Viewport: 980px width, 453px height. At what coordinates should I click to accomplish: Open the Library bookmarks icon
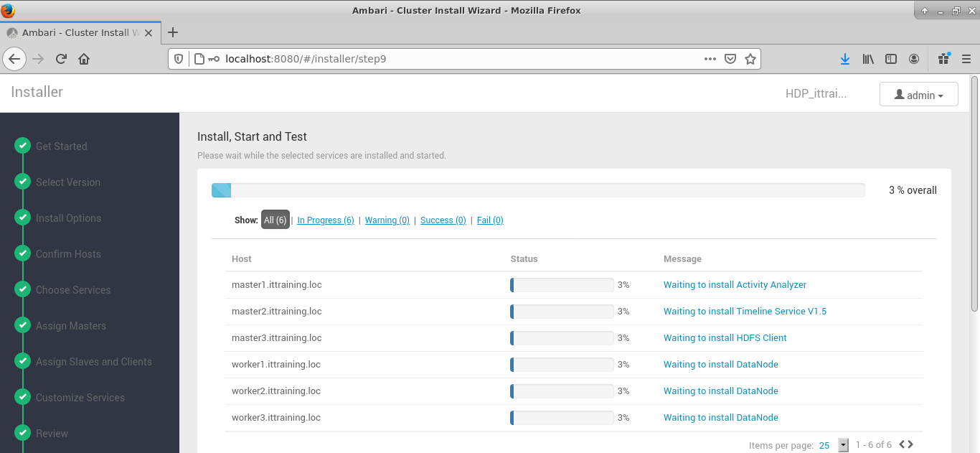pos(868,59)
